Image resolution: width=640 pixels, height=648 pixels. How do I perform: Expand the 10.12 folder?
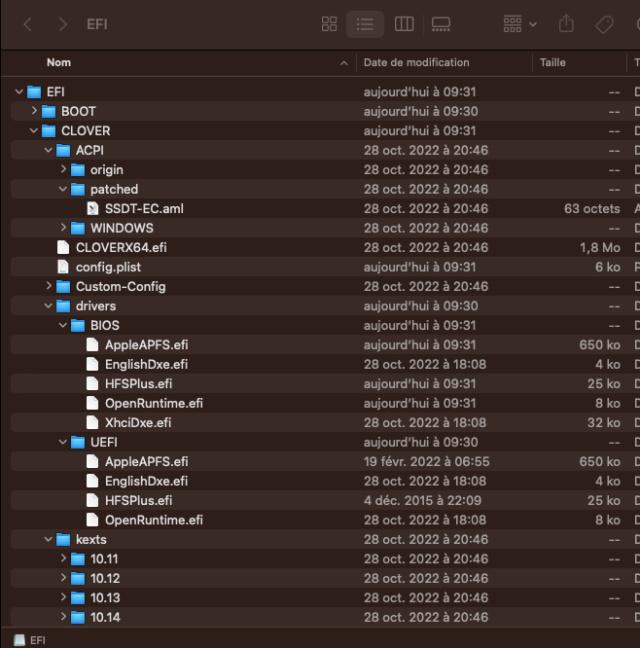tap(63, 578)
